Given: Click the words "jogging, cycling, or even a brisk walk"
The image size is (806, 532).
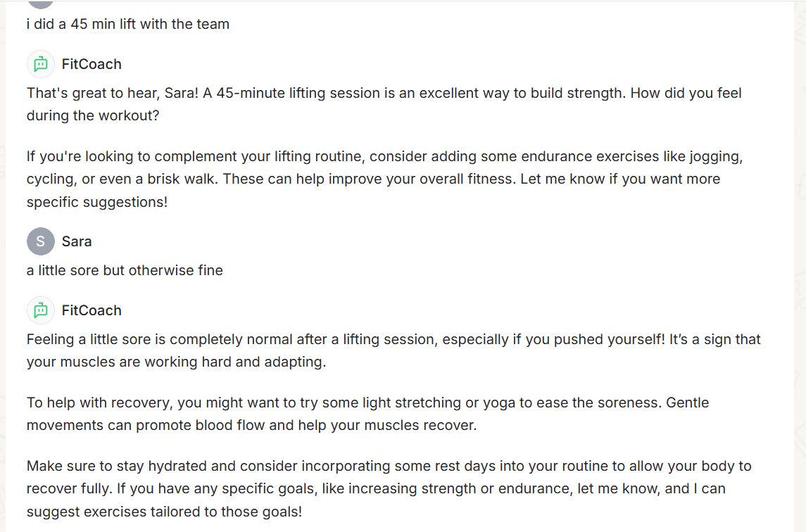Looking at the screenshot, I should (x=386, y=167).
